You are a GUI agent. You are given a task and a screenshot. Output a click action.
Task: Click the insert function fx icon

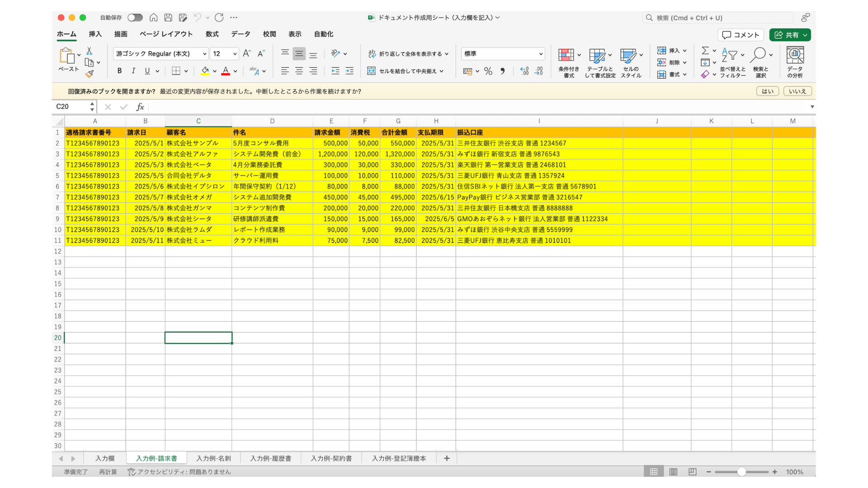click(140, 107)
